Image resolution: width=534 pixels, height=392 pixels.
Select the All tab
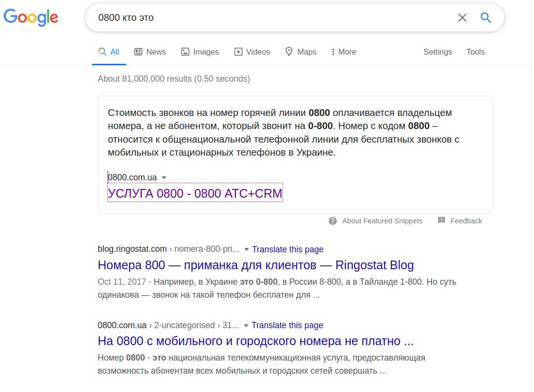(109, 52)
